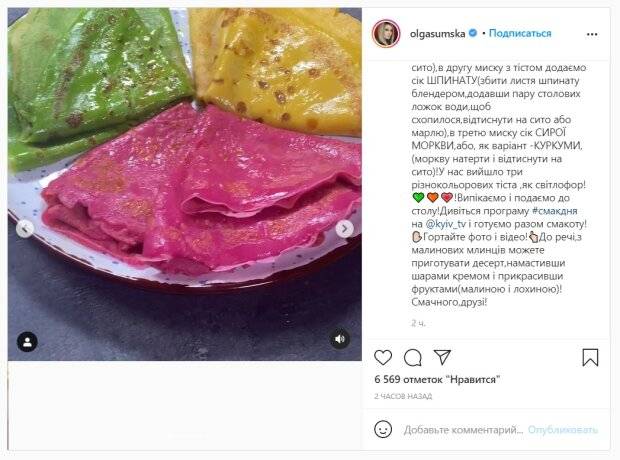Screen dimensions: 620x460
Task: Click the Подписаться follow link
Action: click(x=520, y=33)
